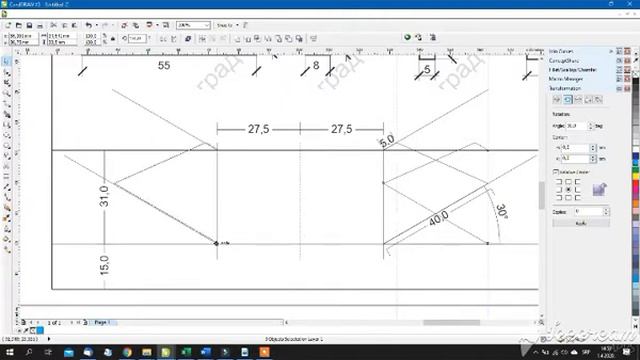Select the Freehand tool

click(x=7, y=104)
